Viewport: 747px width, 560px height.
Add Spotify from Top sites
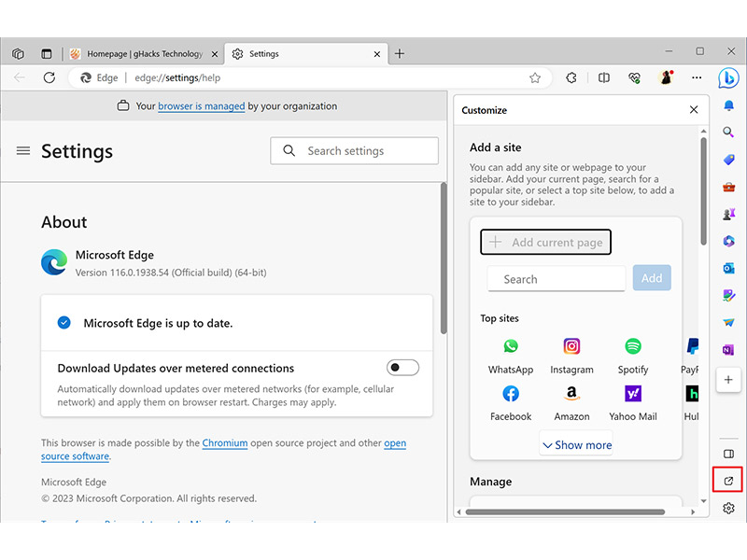(633, 357)
